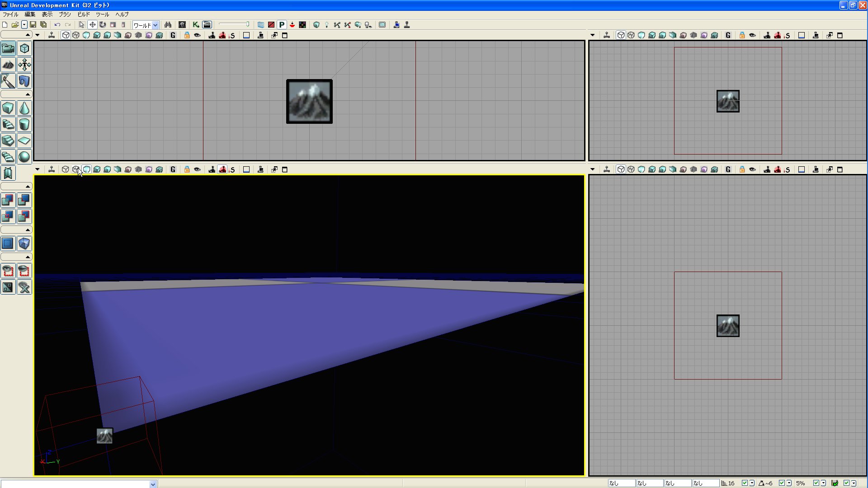The height and width of the screenshot is (488, 868).
Task: Toggle the 5% scale snap checkbox
Action: tap(816, 483)
